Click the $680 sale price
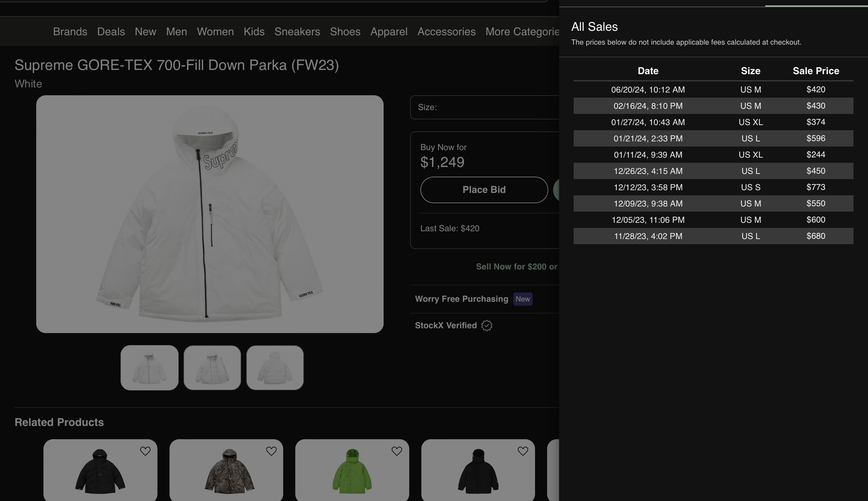The width and height of the screenshot is (868, 501). click(816, 236)
